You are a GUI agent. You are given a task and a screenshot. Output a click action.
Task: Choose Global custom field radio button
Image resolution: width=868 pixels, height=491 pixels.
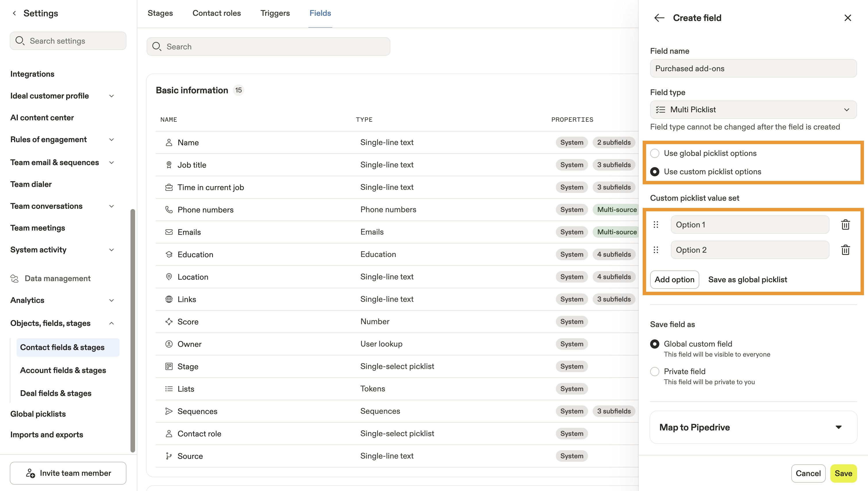pos(655,344)
